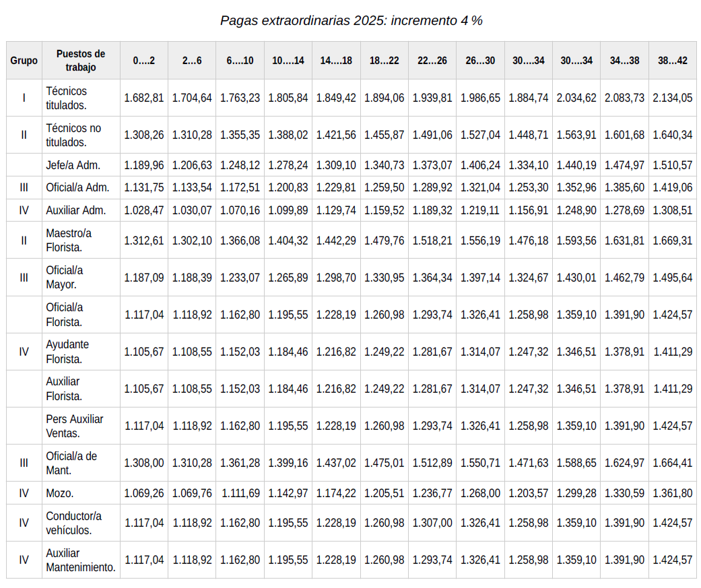Image resolution: width=701 pixels, height=588 pixels.
Task: Select the 'Mozo.' job title cell
Action: point(60,493)
